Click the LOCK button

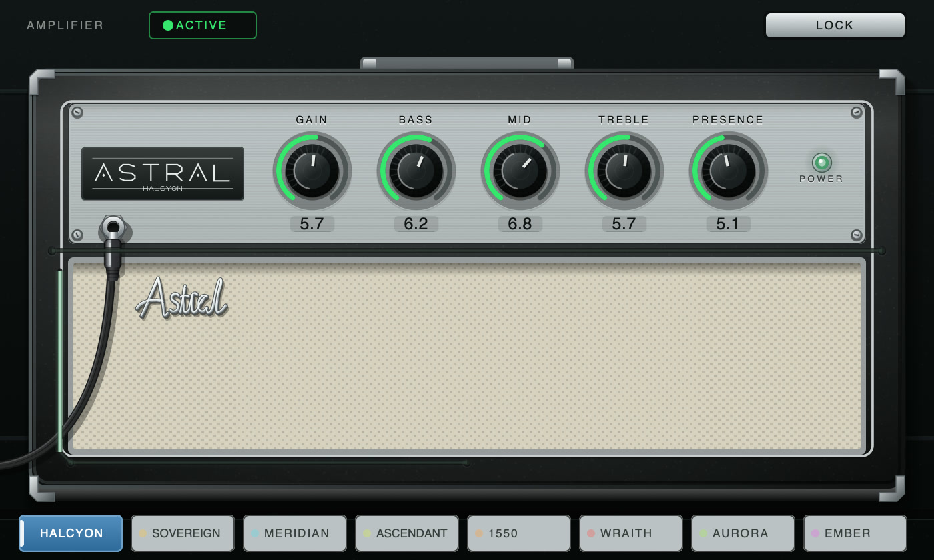[x=835, y=25]
